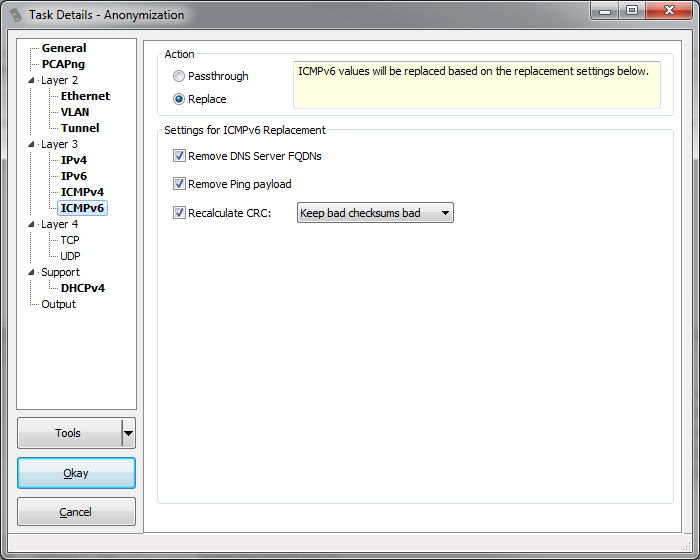The height and width of the screenshot is (560, 700).
Task: Select IPv4 under Layer 3
Action: click(74, 160)
